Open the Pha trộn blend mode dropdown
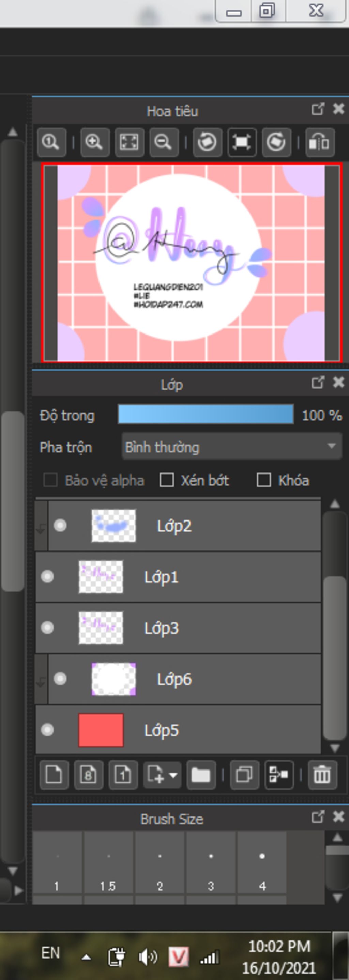This screenshot has width=349, height=980. (231, 447)
